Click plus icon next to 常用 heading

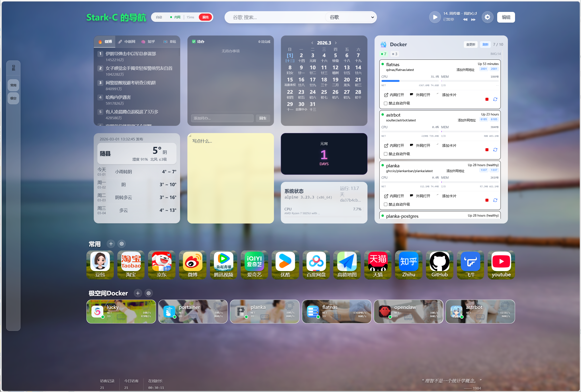pos(111,243)
